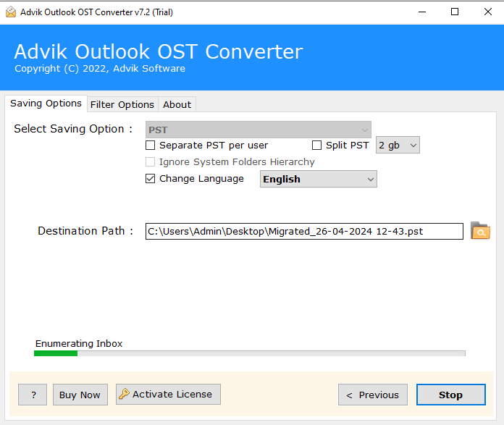
Task: Click the ? help button
Action: tap(33, 395)
